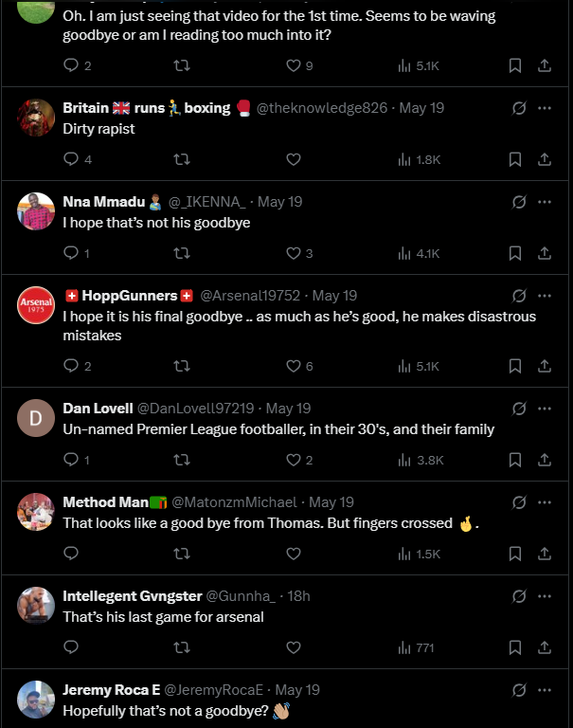Reply to Nna Mmadu's tweet
Screen dimensions: 573x728
(71, 253)
